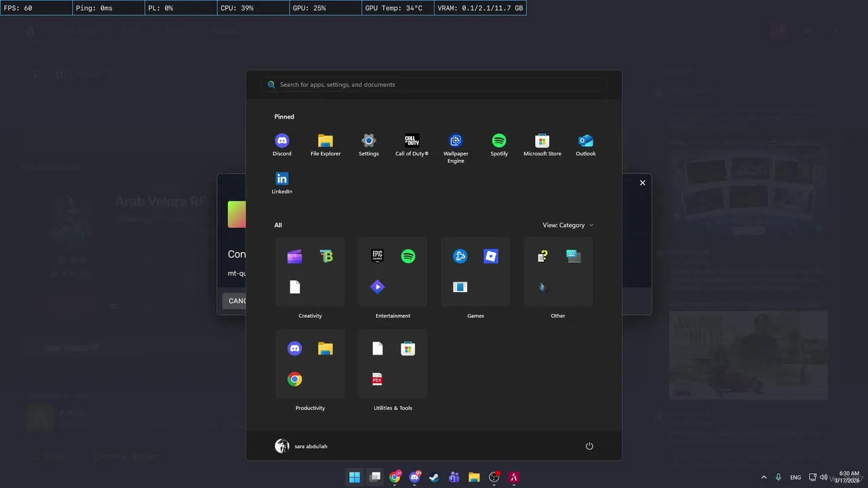Launch LinkedIn pinned app
Screen dimensions: 868x488
click(282, 183)
